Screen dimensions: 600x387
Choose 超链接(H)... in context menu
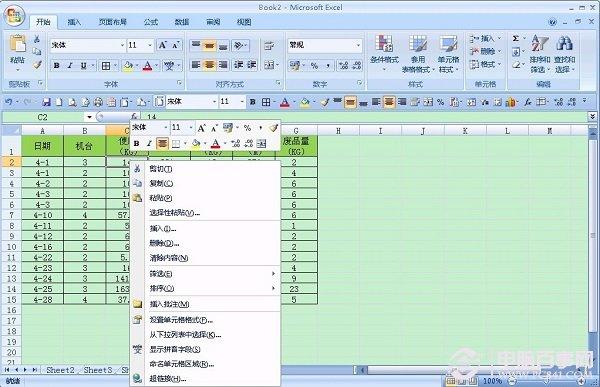(205, 379)
